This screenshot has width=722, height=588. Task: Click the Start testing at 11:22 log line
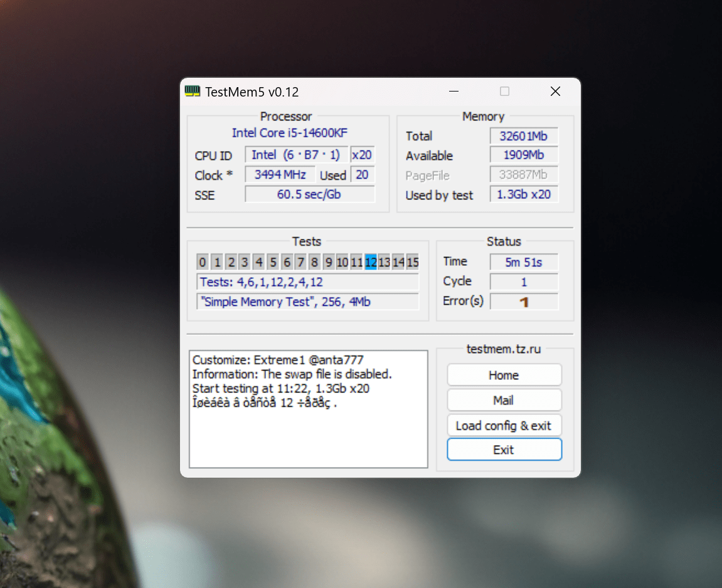[281, 388]
